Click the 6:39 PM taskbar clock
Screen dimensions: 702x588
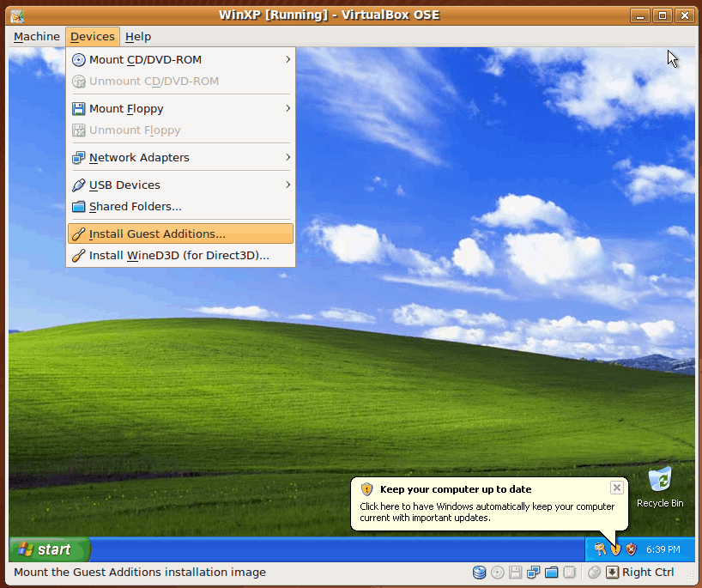pyautogui.click(x=663, y=549)
